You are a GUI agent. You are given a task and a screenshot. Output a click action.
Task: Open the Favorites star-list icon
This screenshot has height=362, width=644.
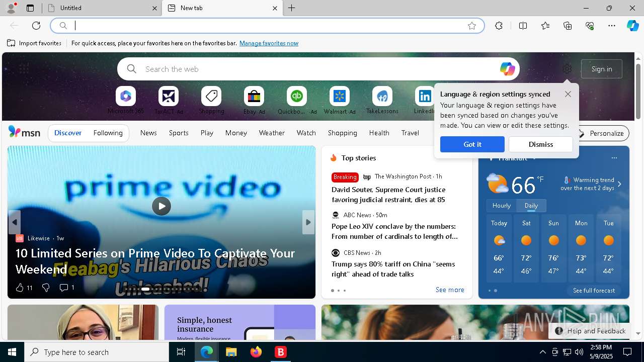click(545, 26)
